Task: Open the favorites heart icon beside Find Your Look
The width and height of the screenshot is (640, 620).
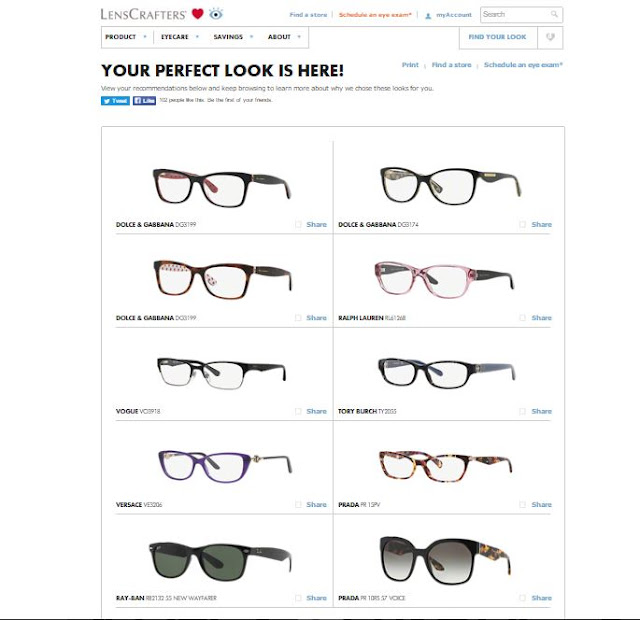Action: (x=550, y=37)
